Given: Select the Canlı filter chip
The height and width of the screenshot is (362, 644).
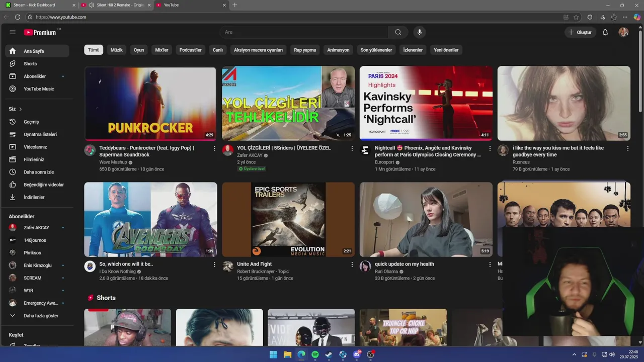Looking at the screenshot, I should coord(218,50).
